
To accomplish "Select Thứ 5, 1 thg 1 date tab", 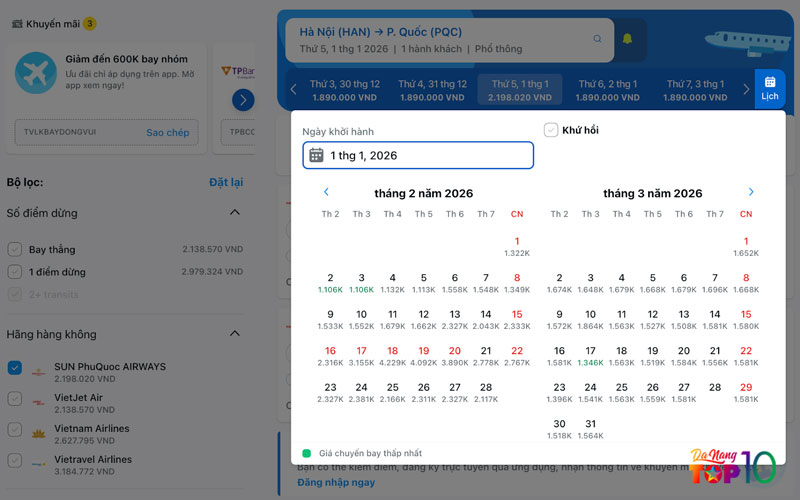I will (520, 90).
